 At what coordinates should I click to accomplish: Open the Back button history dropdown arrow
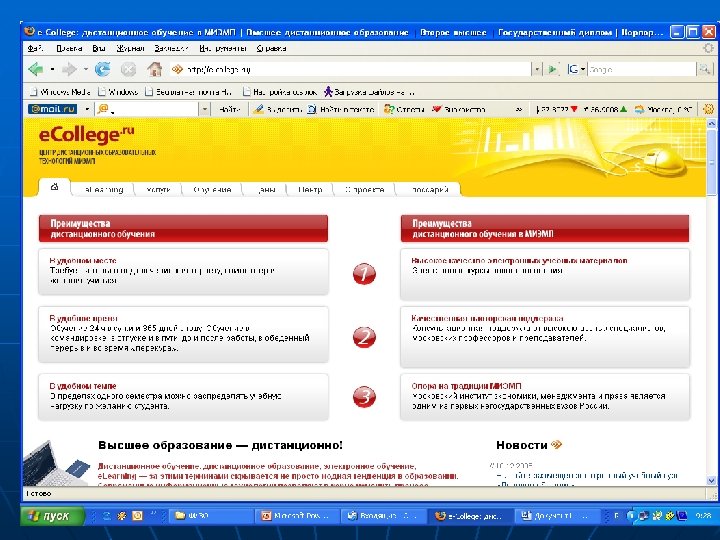click(x=52, y=69)
